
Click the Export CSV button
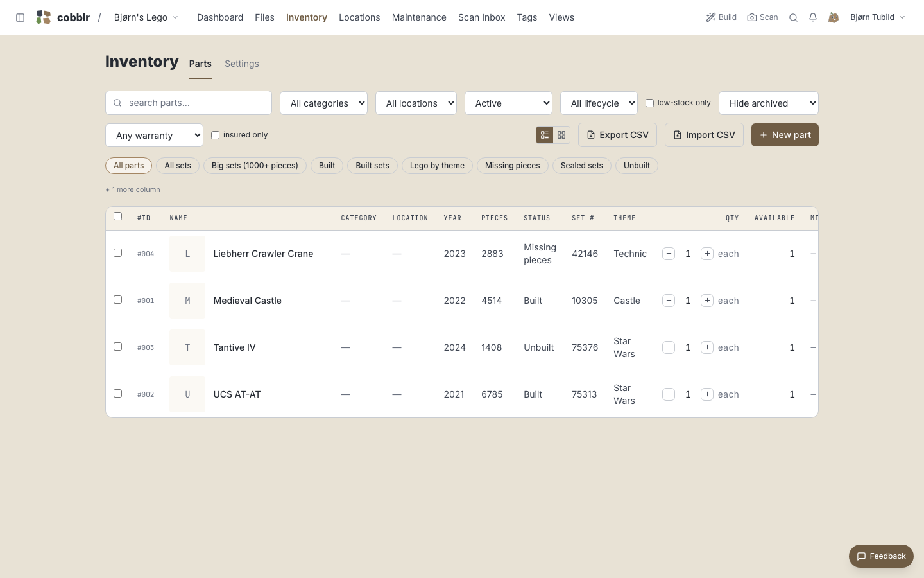pos(617,135)
